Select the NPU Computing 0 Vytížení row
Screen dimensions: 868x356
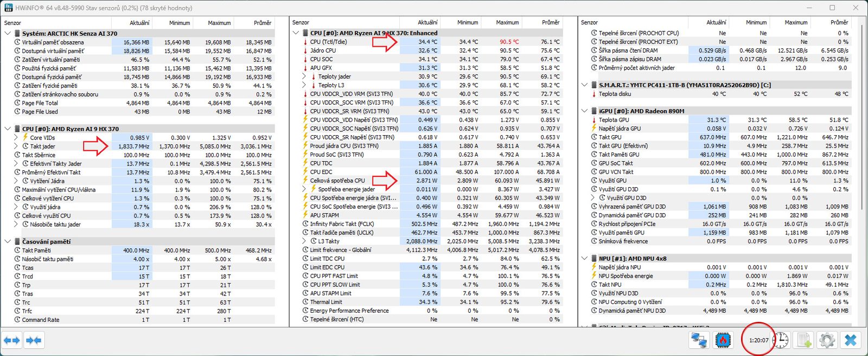(715, 302)
